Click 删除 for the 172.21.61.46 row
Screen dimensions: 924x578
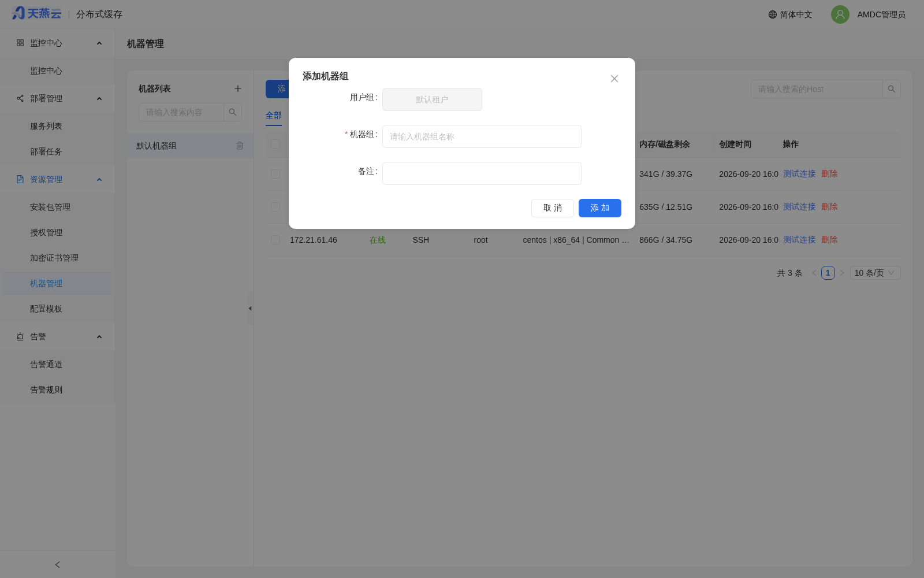coord(829,240)
